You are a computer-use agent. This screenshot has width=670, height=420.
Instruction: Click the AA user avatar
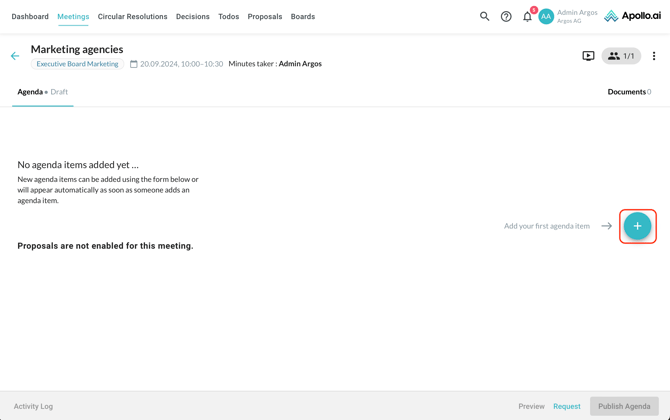point(546,16)
